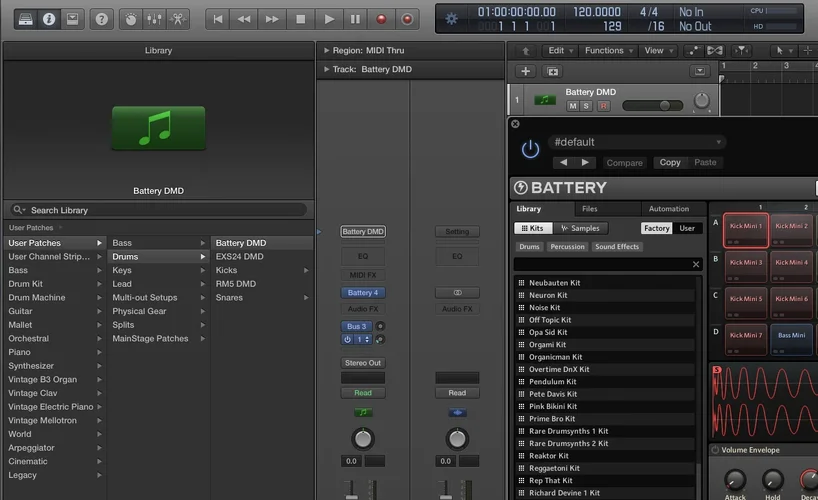Open the Editors scissors icon
Screen dimensions: 818x500
[x=178, y=18]
